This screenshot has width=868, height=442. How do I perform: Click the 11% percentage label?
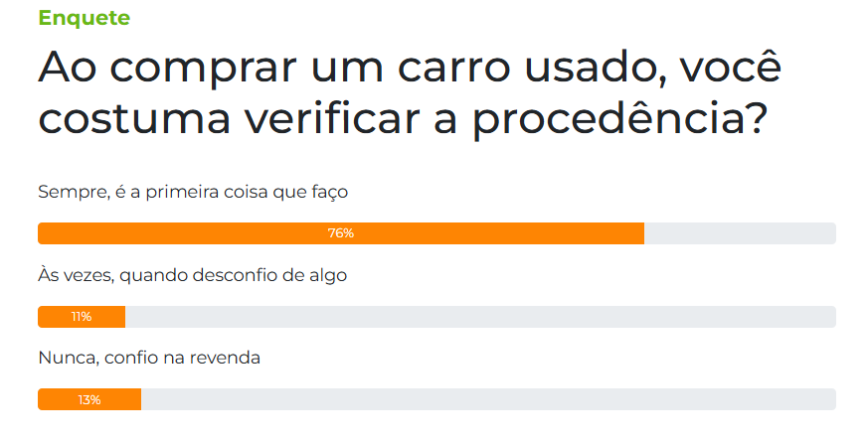[x=82, y=317]
